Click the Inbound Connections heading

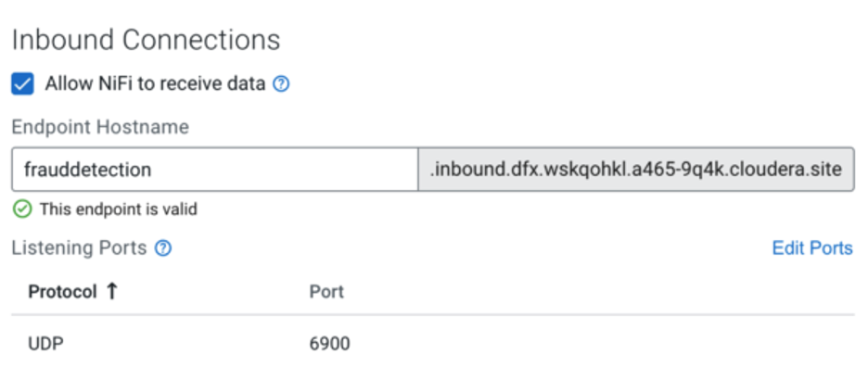pos(147,41)
